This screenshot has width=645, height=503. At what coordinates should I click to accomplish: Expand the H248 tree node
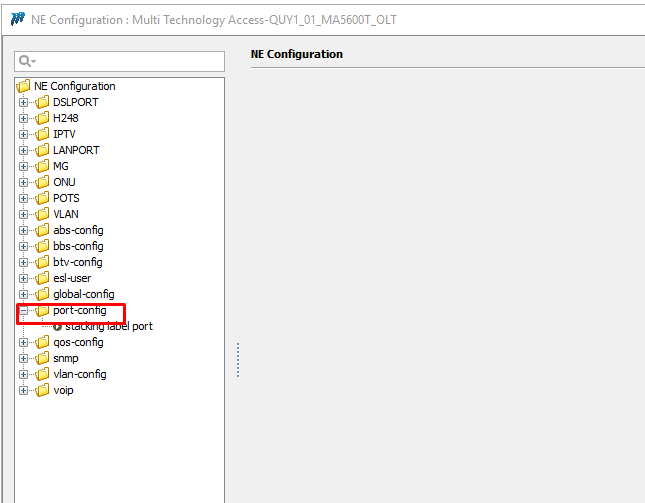(x=24, y=118)
